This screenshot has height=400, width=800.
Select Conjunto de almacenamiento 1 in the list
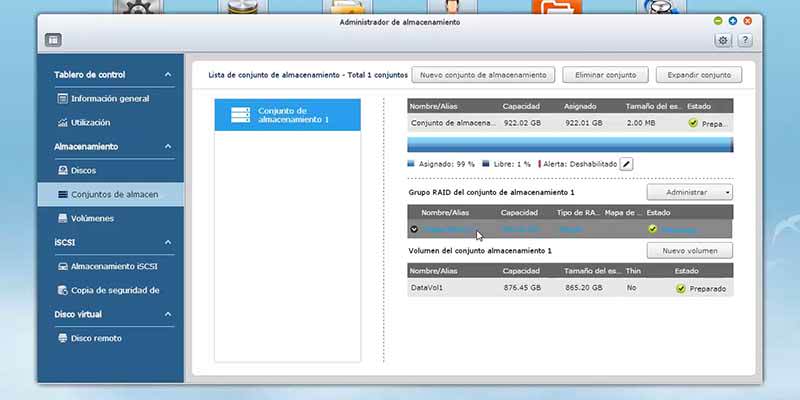288,115
